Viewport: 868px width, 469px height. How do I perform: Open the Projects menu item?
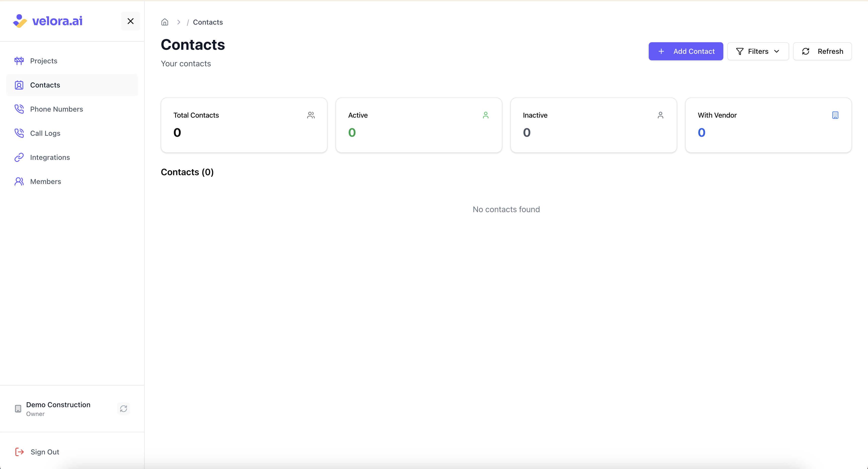(x=72, y=61)
